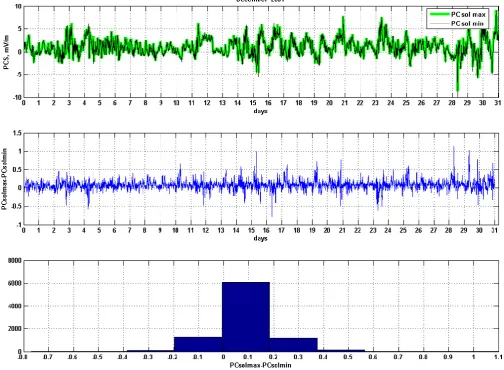This screenshot has height=370, width=504.
Task: Click the green line sample in the legend
Action: point(440,14)
